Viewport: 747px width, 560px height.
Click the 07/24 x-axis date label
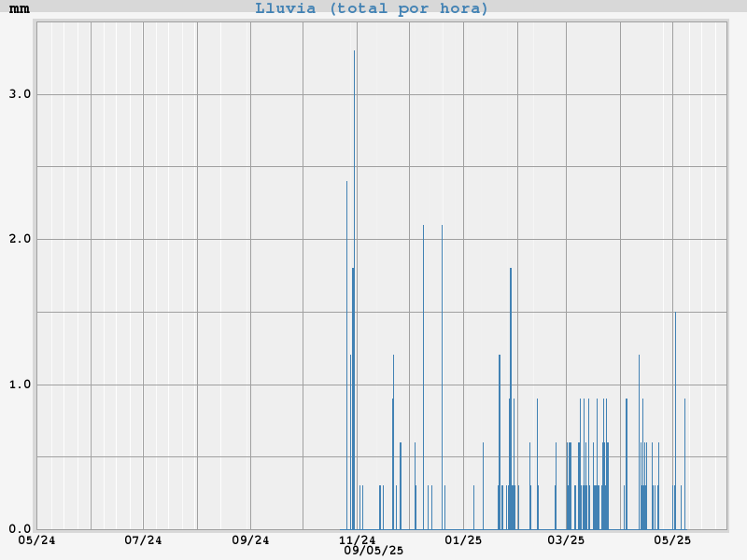tap(143, 540)
